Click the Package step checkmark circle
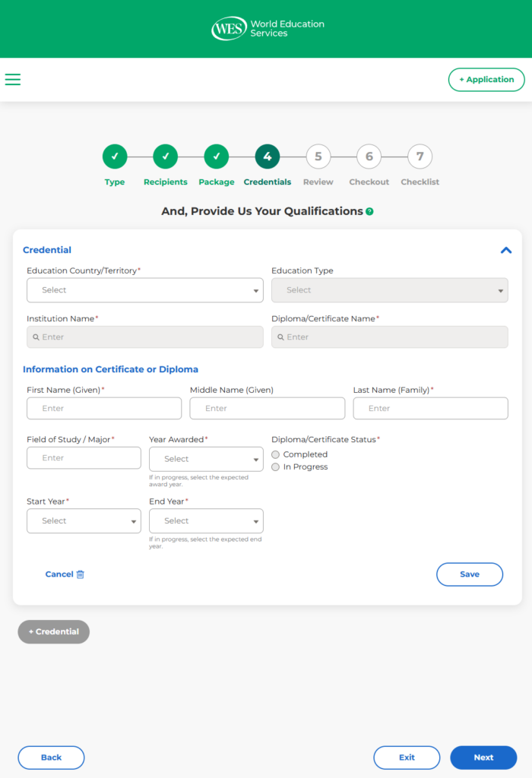The image size is (532, 778). [x=217, y=157]
